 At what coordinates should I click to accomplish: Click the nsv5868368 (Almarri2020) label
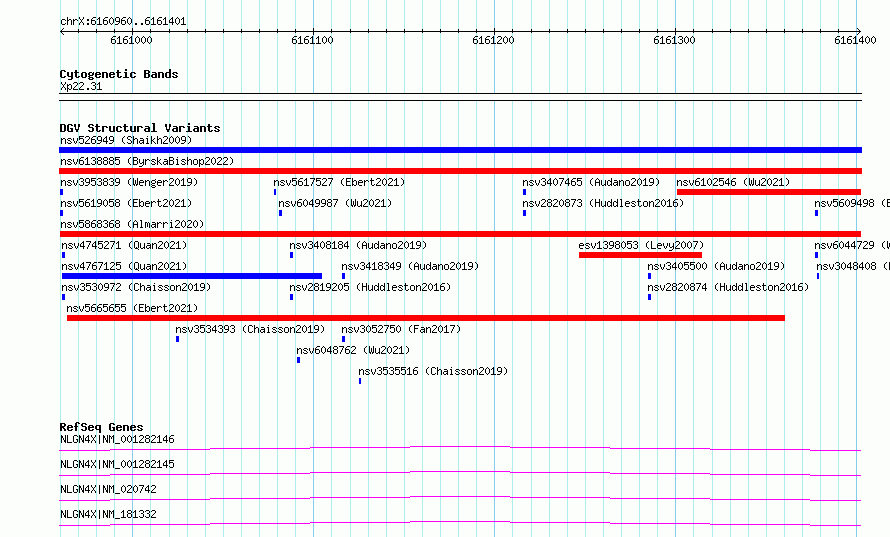click(132, 224)
